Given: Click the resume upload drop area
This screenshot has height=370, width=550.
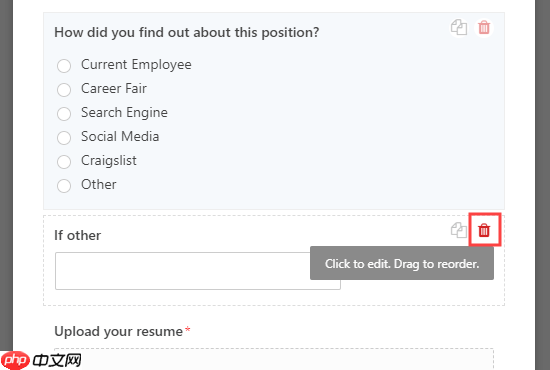Looking at the screenshot, I should [274, 359].
